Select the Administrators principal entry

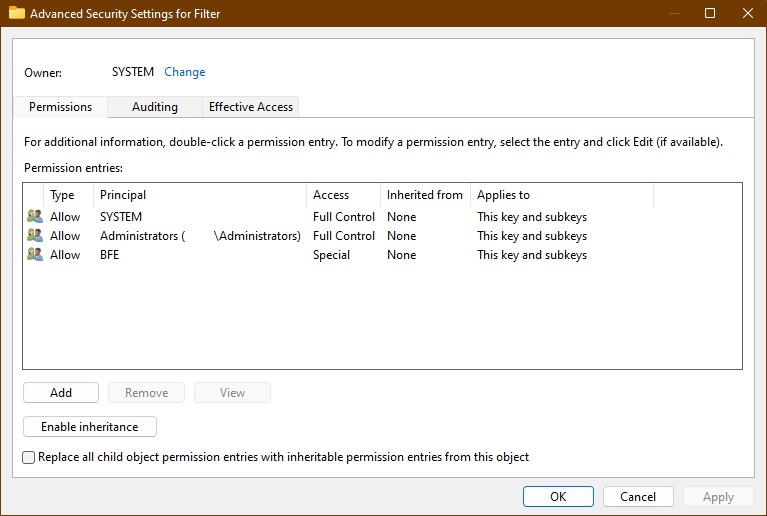(x=200, y=235)
